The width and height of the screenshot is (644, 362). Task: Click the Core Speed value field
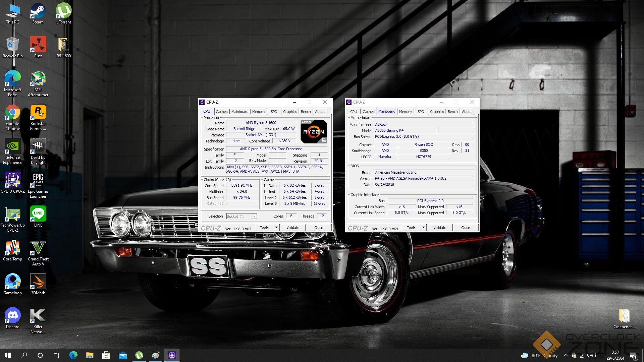(242, 185)
